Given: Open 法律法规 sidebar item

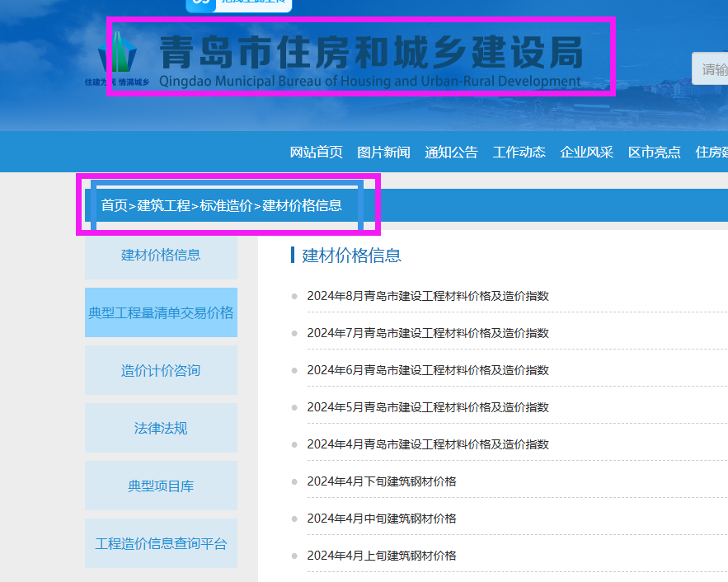Looking at the screenshot, I should click(x=161, y=428).
